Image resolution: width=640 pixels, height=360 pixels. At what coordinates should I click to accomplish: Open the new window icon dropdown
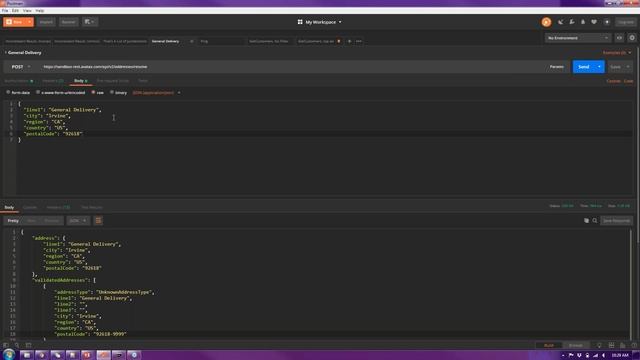coord(89,22)
